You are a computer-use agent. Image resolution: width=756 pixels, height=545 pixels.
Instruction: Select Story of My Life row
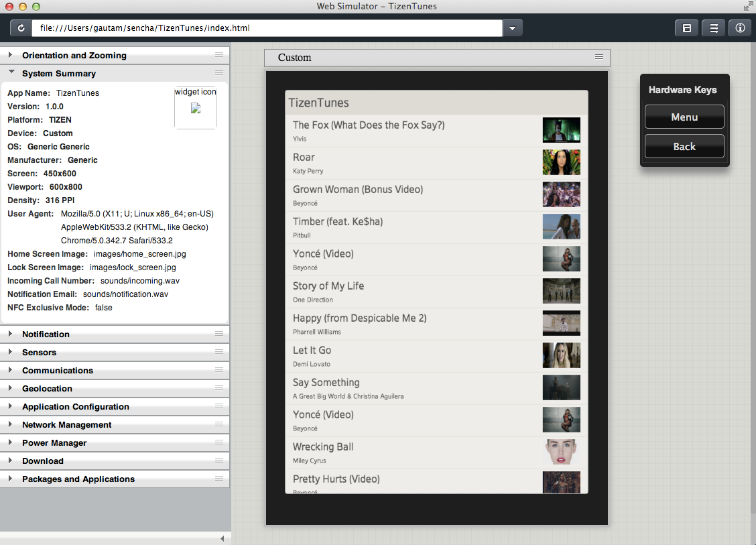click(436, 292)
